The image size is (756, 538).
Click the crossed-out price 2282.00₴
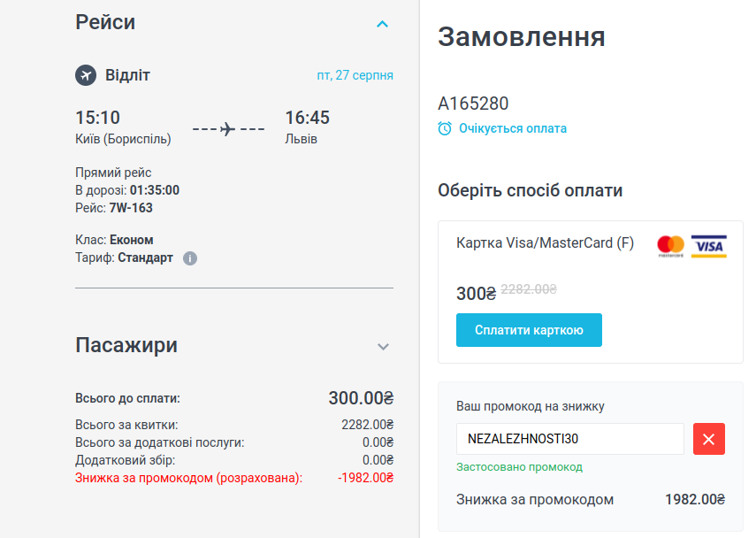[x=529, y=288]
